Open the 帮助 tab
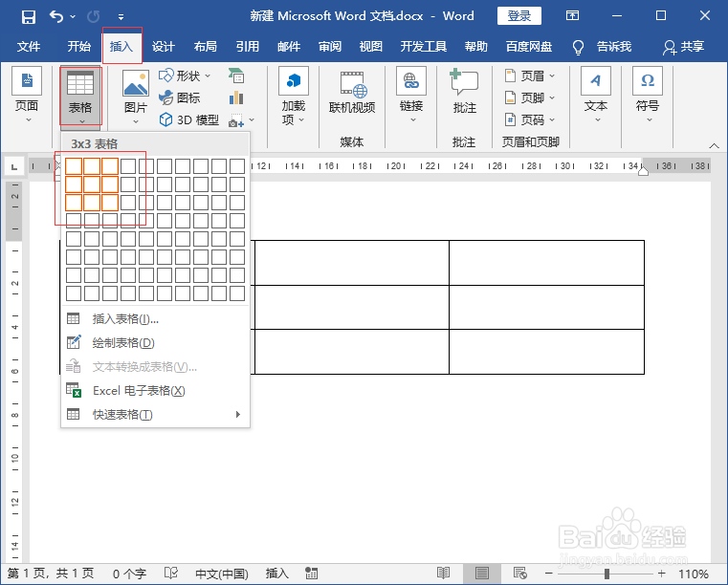728x585 pixels. click(475, 47)
